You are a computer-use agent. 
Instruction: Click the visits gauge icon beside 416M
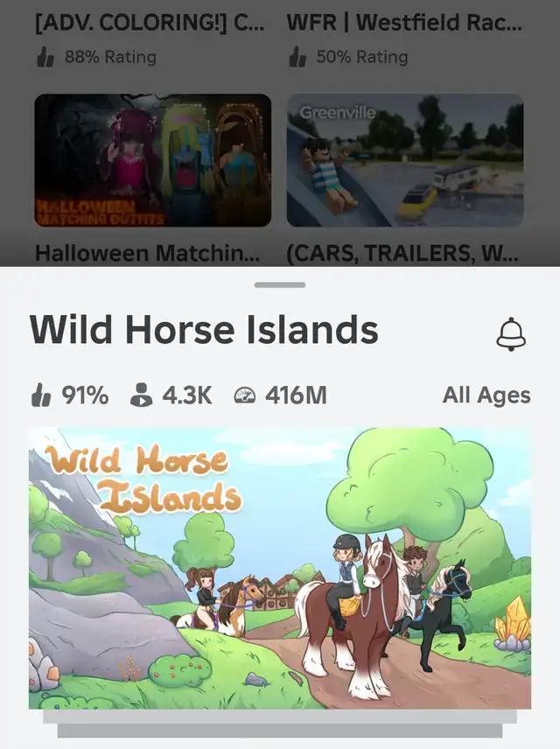tap(245, 395)
